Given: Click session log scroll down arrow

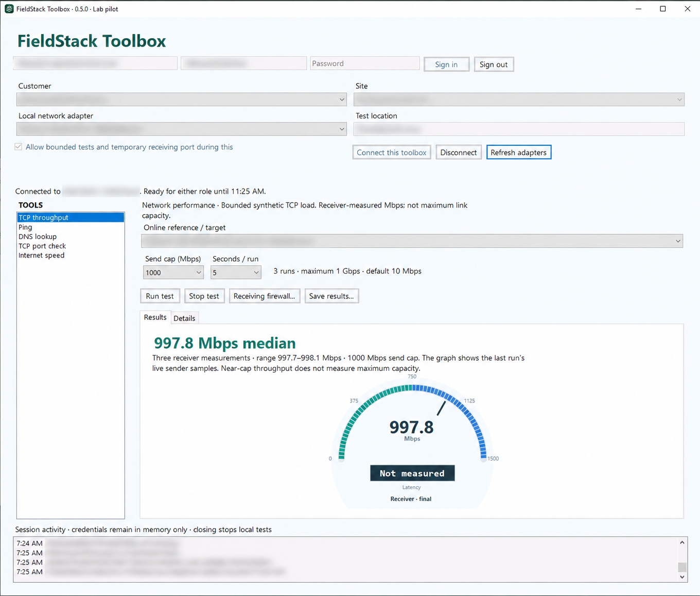Looking at the screenshot, I should 682,577.
